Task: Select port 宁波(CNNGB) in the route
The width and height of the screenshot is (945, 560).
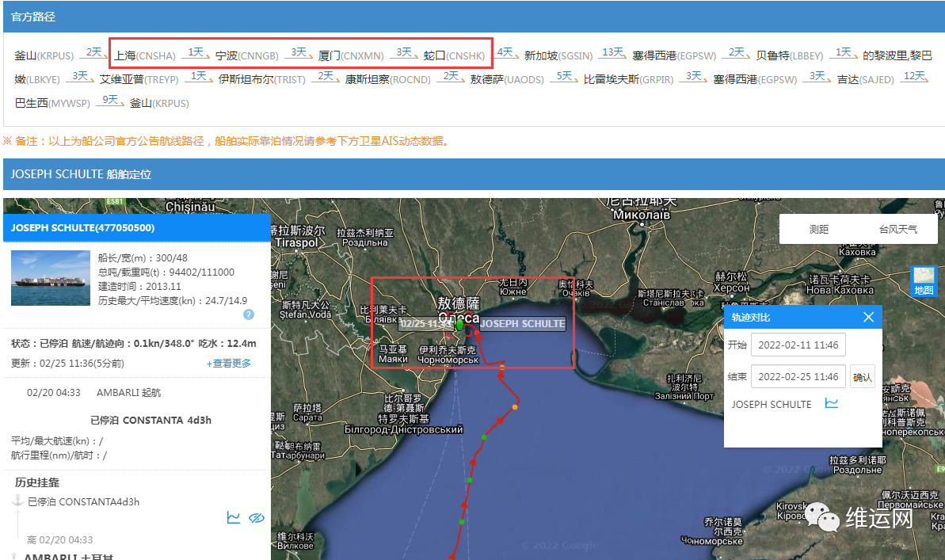Action: tap(246, 55)
